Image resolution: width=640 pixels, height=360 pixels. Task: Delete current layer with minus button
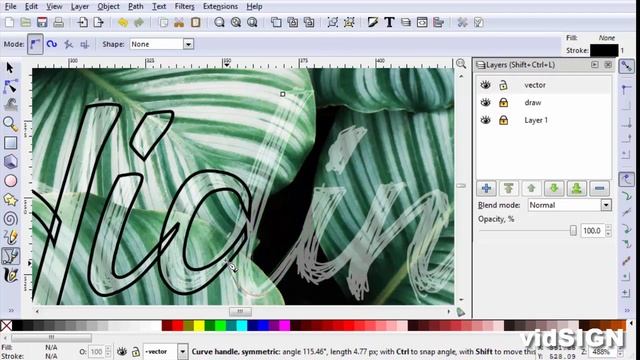599,188
